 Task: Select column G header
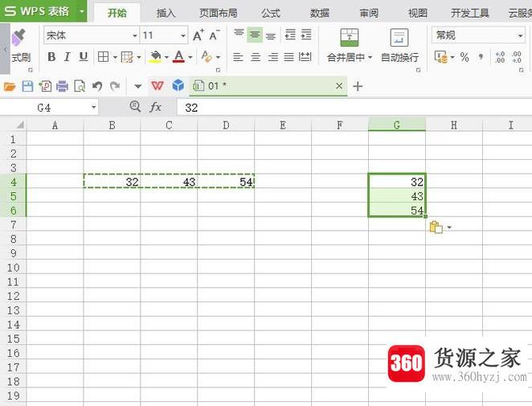(397, 125)
